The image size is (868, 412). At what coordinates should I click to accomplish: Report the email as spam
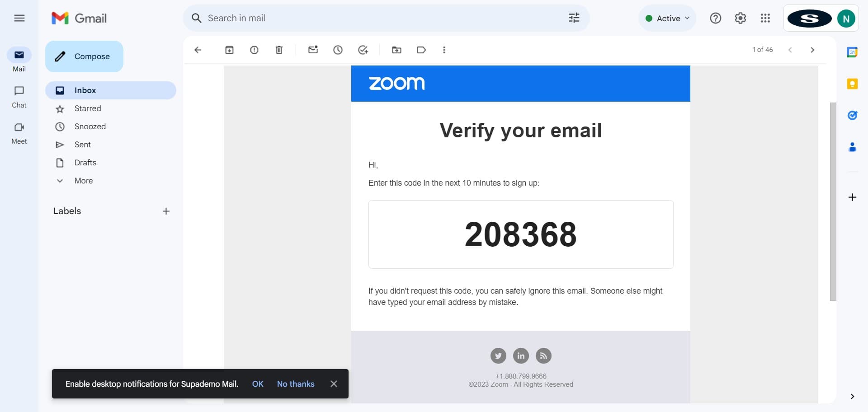pyautogui.click(x=254, y=50)
